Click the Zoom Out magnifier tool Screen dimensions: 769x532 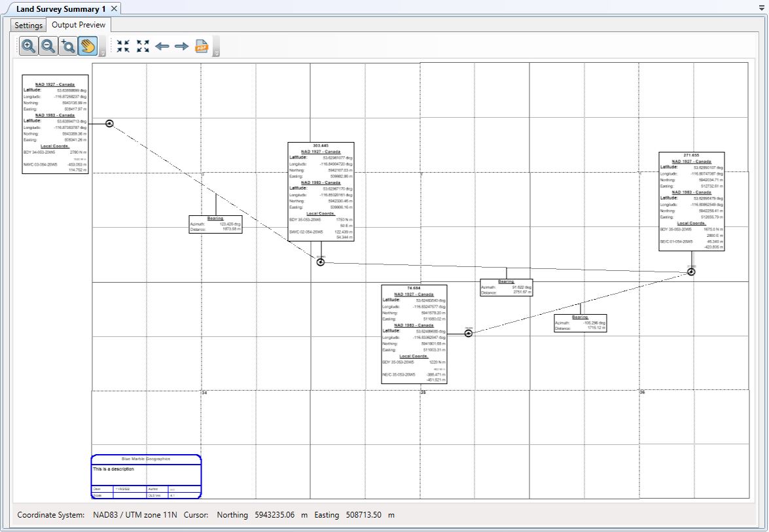[48, 46]
